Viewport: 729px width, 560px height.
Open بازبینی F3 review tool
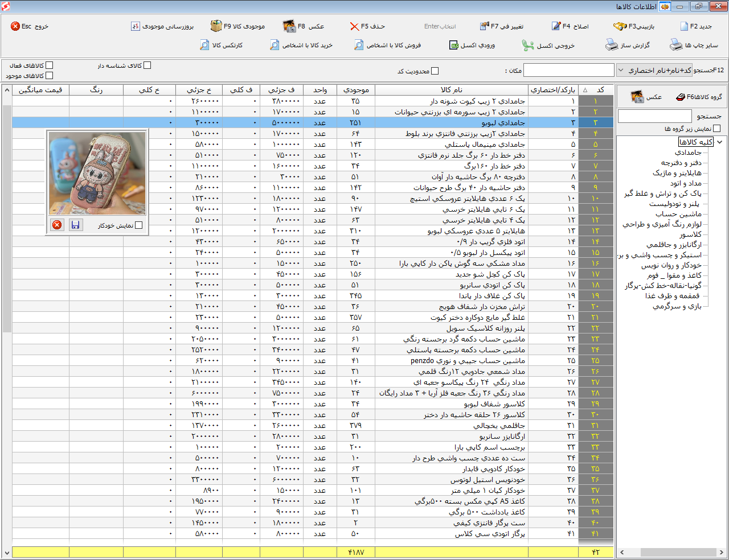point(634,26)
